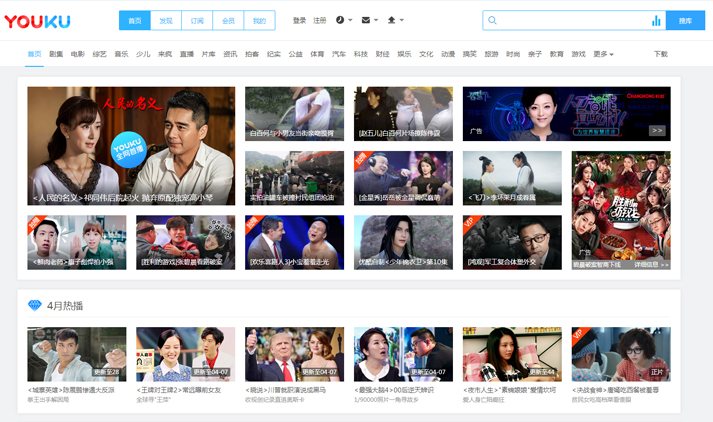The height and width of the screenshot is (422, 713).
Task: Click the 登录 login link
Action: click(x=299, y=20)
